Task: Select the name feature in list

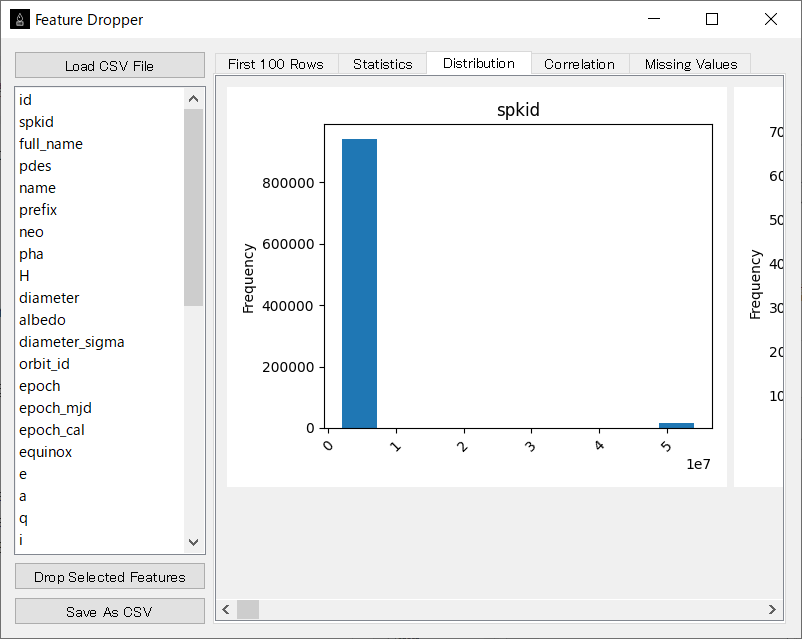Action: pos(100,188)
